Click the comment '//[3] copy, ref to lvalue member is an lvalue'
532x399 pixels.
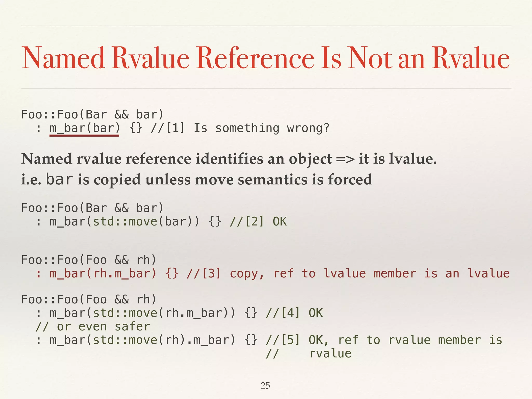pos(348,274)
